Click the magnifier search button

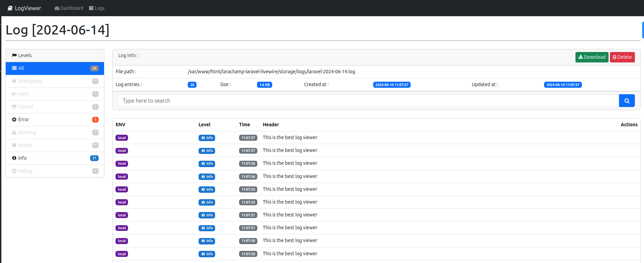pos(627,101)
